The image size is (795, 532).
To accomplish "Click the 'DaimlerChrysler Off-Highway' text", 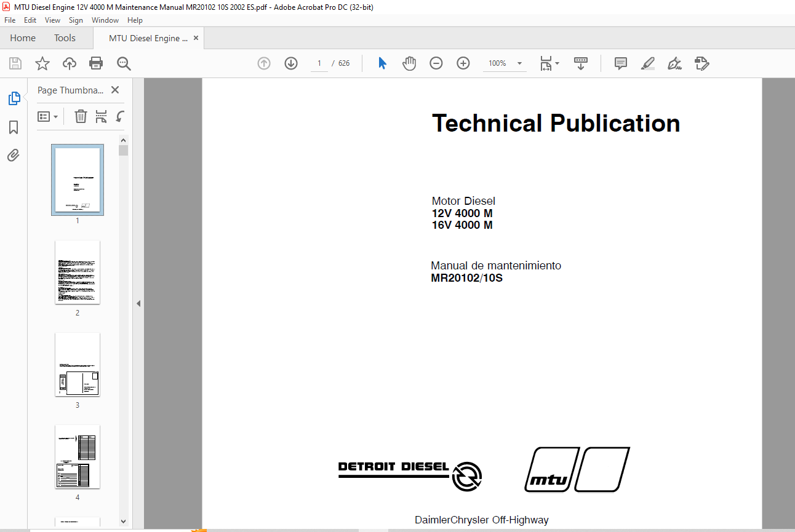I will point(482,520).
